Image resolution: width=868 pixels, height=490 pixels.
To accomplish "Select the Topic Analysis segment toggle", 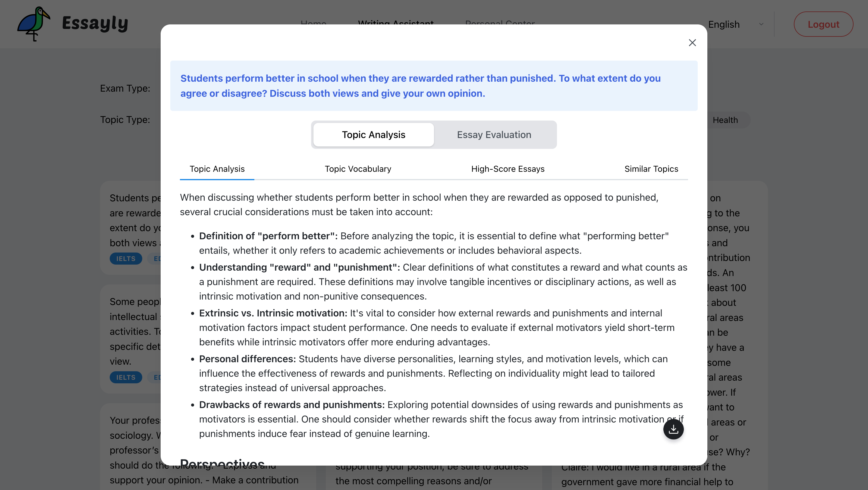I will coord(373,134).
